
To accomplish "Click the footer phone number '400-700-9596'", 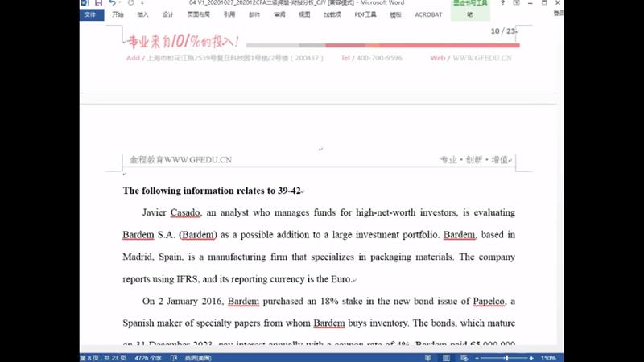I will pyautogui.click(x=379, y=58).
